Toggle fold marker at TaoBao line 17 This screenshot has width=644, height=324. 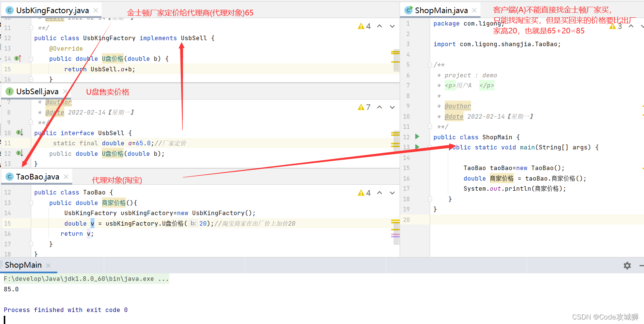pyautogui.click(x=31, y=244)
